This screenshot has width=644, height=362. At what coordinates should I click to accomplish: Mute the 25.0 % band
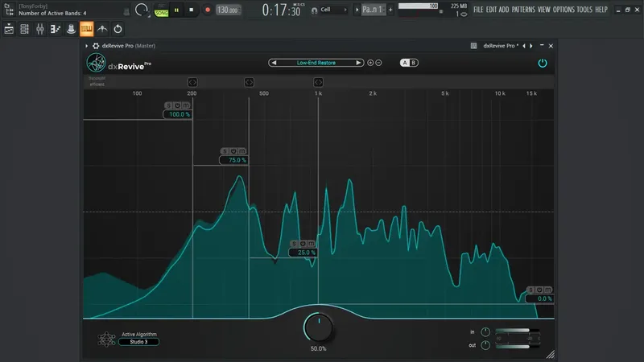coord(312,244)
